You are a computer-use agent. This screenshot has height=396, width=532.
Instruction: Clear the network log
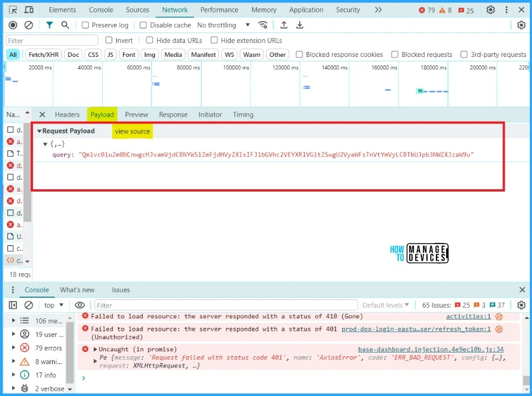(29, 25)
